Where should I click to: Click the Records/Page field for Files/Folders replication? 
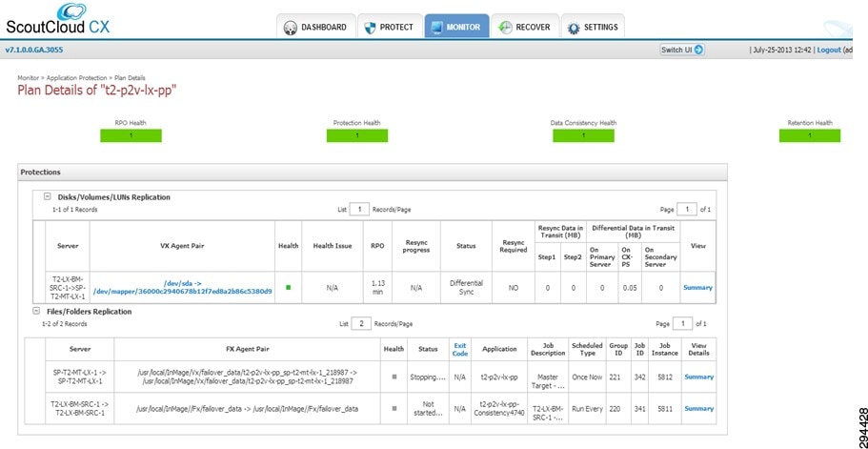pyautogui.click(x=361, y=324)
